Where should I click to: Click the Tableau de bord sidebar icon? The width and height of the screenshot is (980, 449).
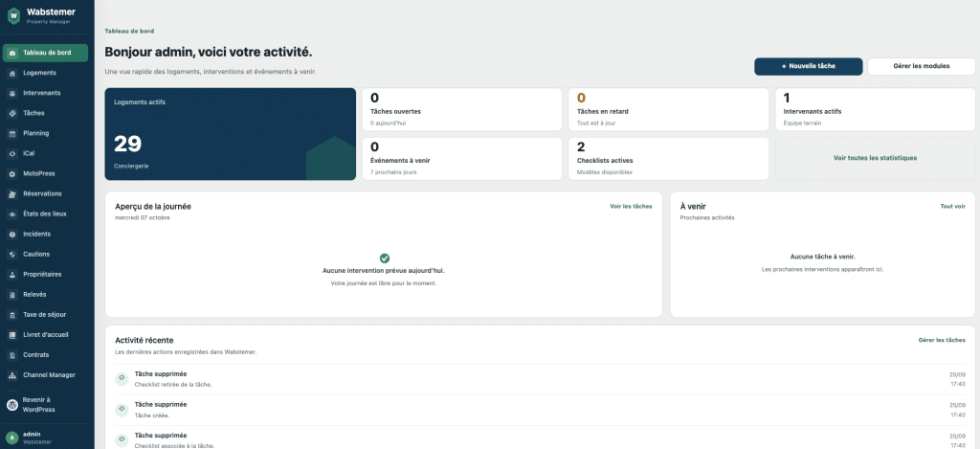coord(11,54)
